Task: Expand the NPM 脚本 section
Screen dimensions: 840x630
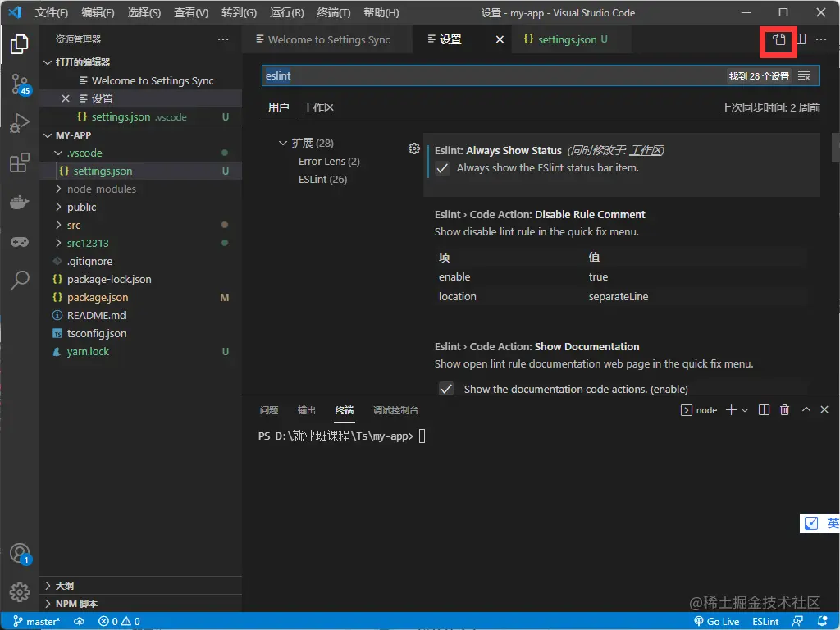Action: pos(48,604)
